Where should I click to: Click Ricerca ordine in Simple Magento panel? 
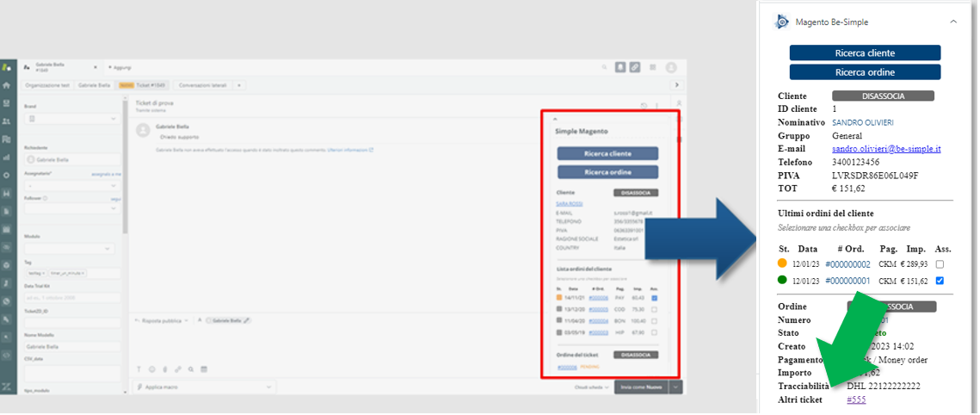point(607,172)
